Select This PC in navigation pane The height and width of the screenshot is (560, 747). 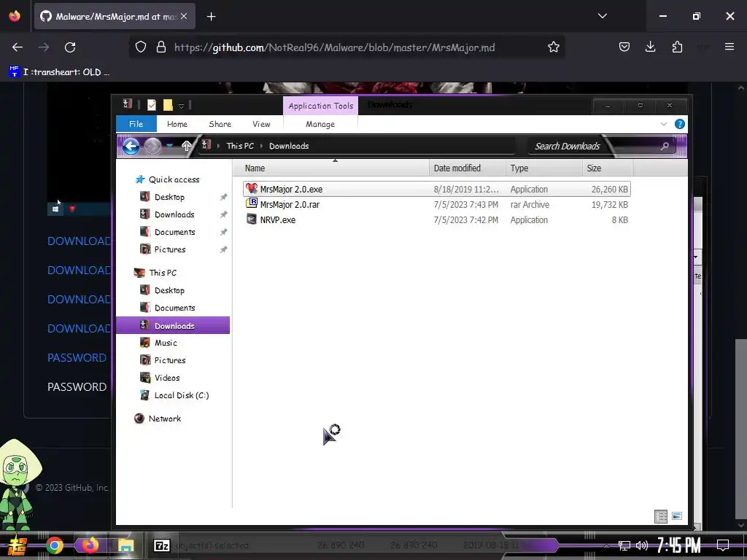(163, 273)
